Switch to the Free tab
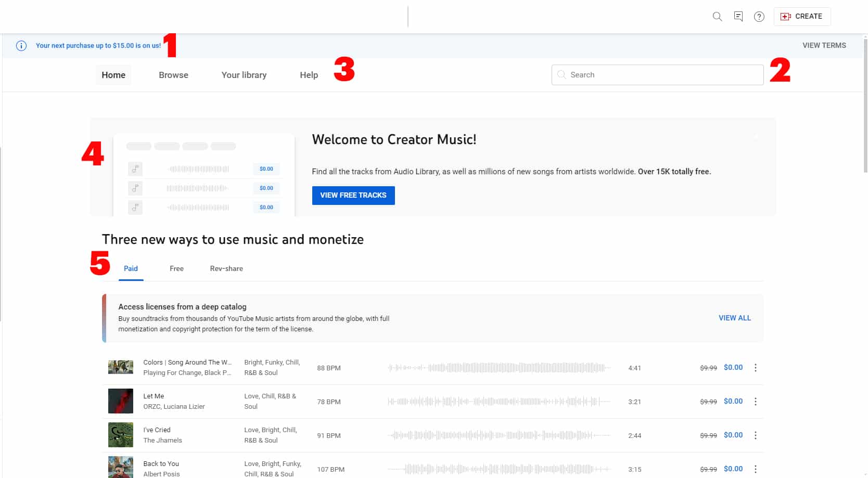Screen dimensions: 868x478 pyautogui.click(x=176, y=269)
